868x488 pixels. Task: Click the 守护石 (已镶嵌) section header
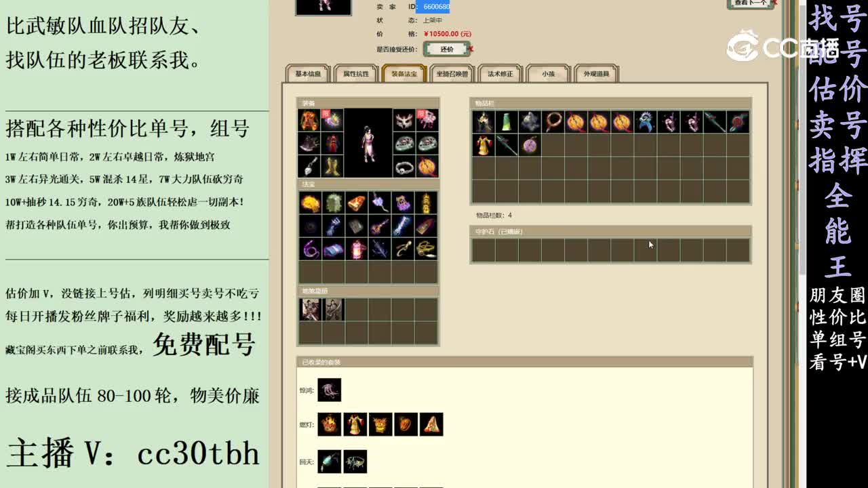tap(611, 232)
